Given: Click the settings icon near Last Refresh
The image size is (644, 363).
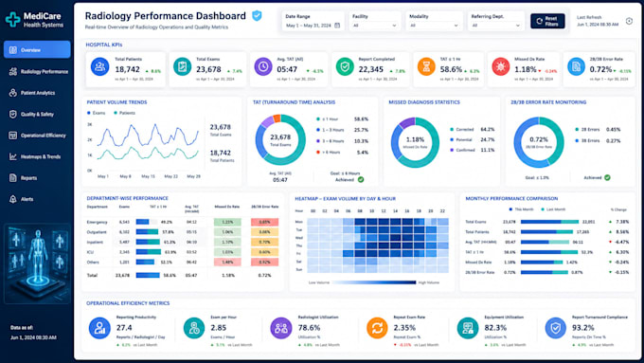Looking at the screenshot, I should coord(629,21).
